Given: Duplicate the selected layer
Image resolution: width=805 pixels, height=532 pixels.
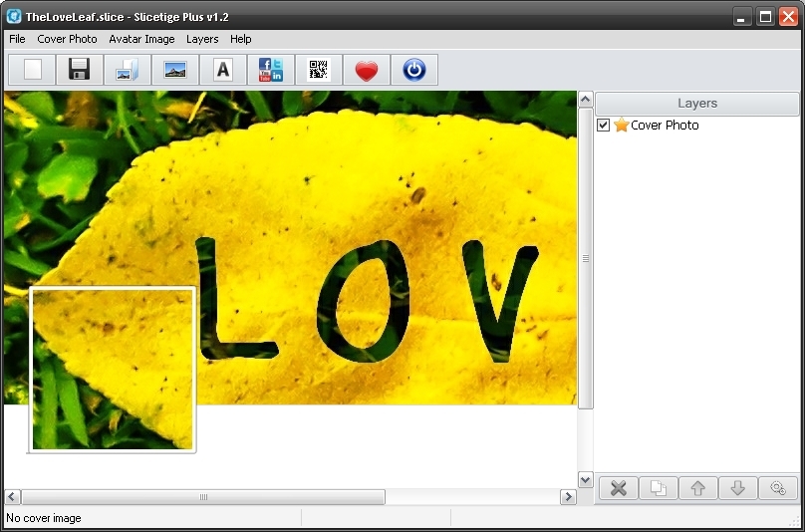Looking at the screenshot, I should pos(658,488).
